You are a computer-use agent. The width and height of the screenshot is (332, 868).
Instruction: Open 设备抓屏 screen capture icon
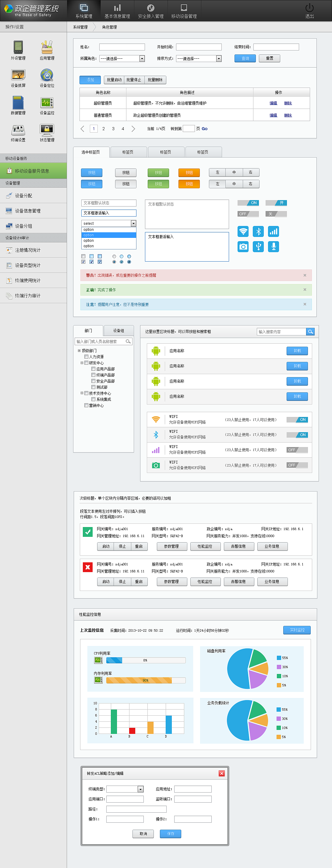pos(18,75)
